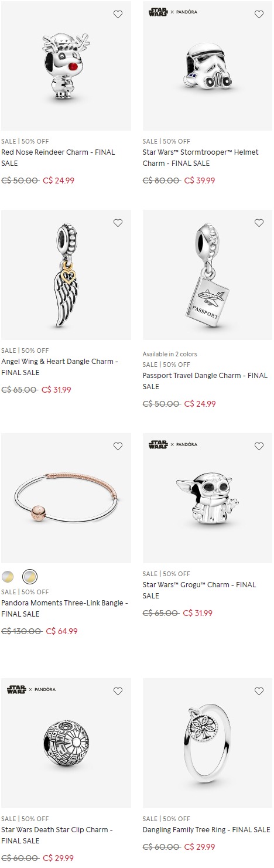The height and width of the screenshot is (868, 274).
Task: Open Red Nose Reindeer Charm product link
Action: point(58,158)
